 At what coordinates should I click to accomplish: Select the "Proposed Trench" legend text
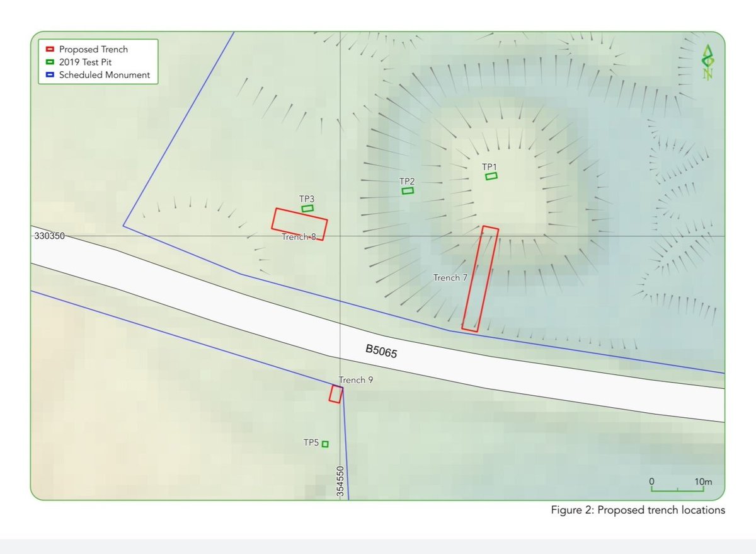pos(93,49)
